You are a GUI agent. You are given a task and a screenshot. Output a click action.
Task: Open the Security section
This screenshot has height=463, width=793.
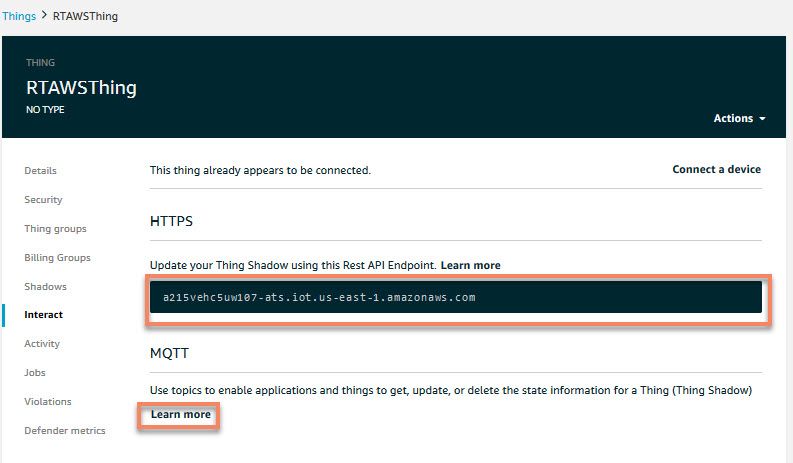click(x=43, y=199)
